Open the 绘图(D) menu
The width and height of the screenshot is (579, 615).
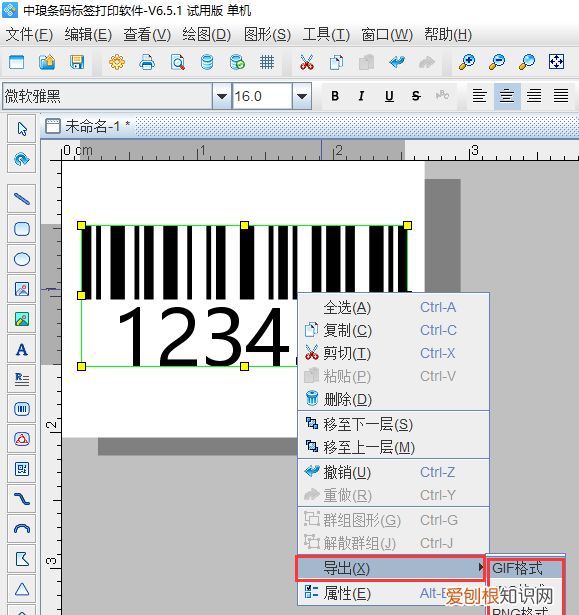click(206, 35)
